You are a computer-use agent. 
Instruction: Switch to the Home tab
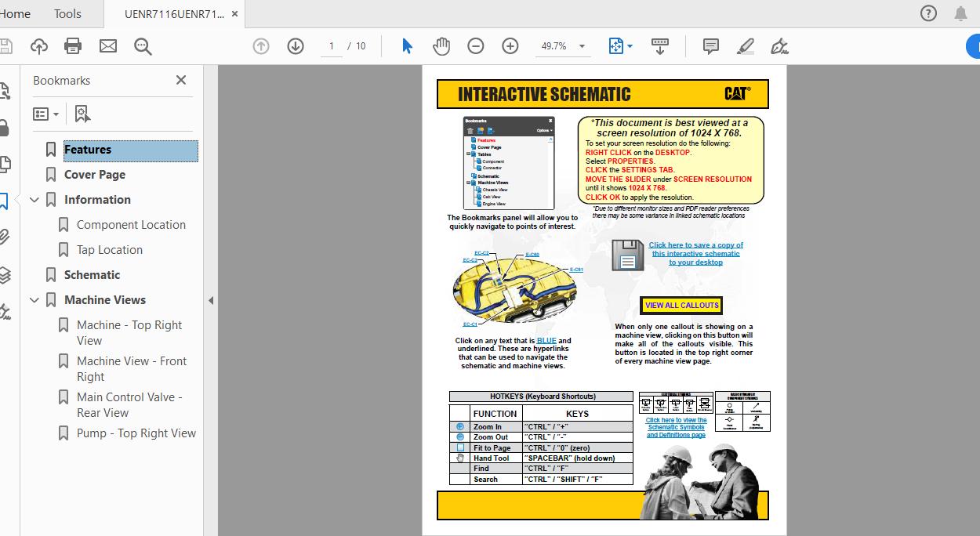point(15,13)
